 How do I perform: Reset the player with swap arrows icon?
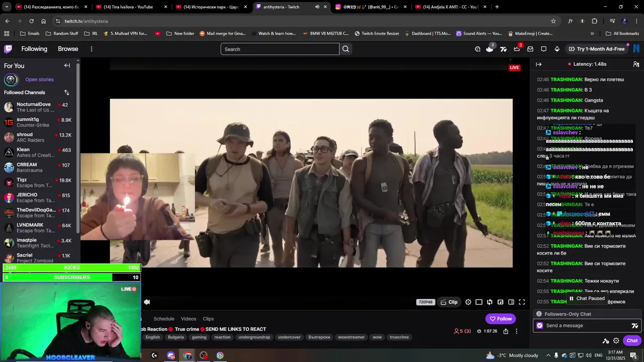490,302
